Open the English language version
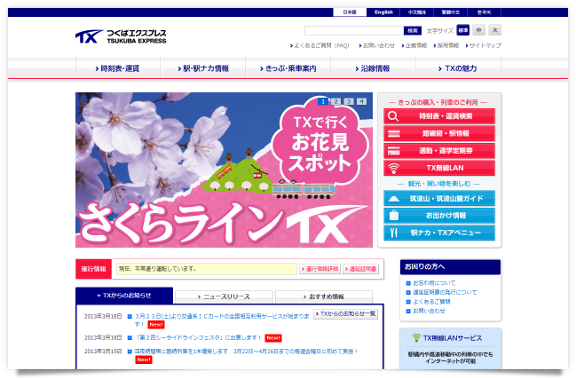Image resolution: width=576 pixels, height=378 pixels. pyautogui.click(x=384, y=12)
